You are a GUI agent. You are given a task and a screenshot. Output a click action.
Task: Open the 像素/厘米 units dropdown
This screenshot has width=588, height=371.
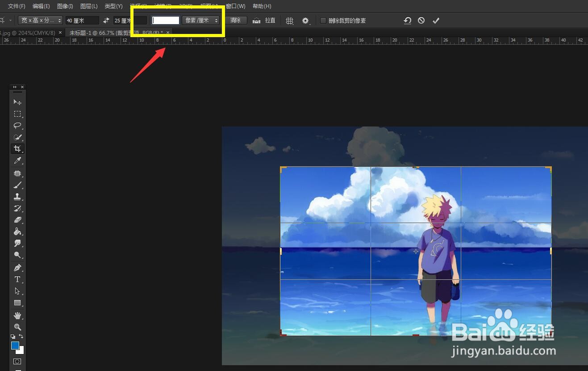coord(200,21)
